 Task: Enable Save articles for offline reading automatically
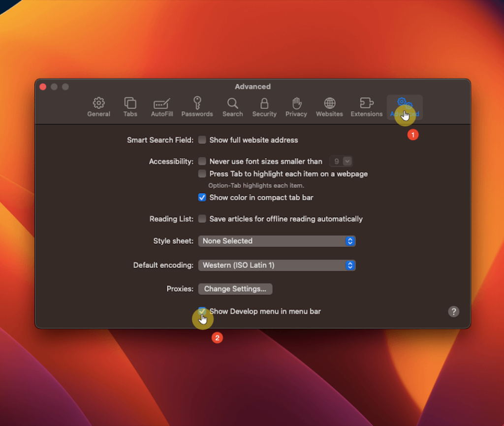pos(202,219)
